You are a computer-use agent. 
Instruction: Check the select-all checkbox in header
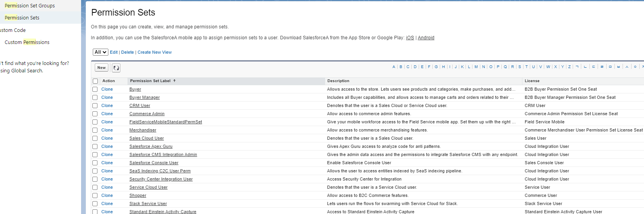pos(95,81)
